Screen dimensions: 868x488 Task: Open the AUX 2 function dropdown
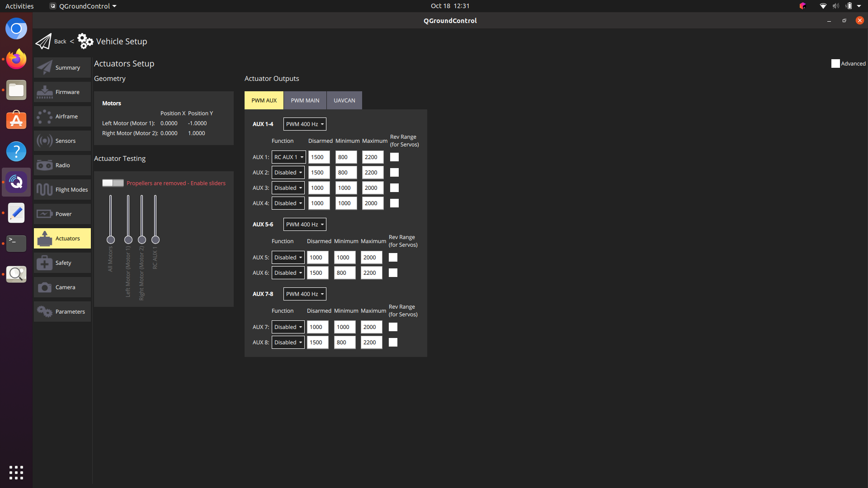coord(288,173)
